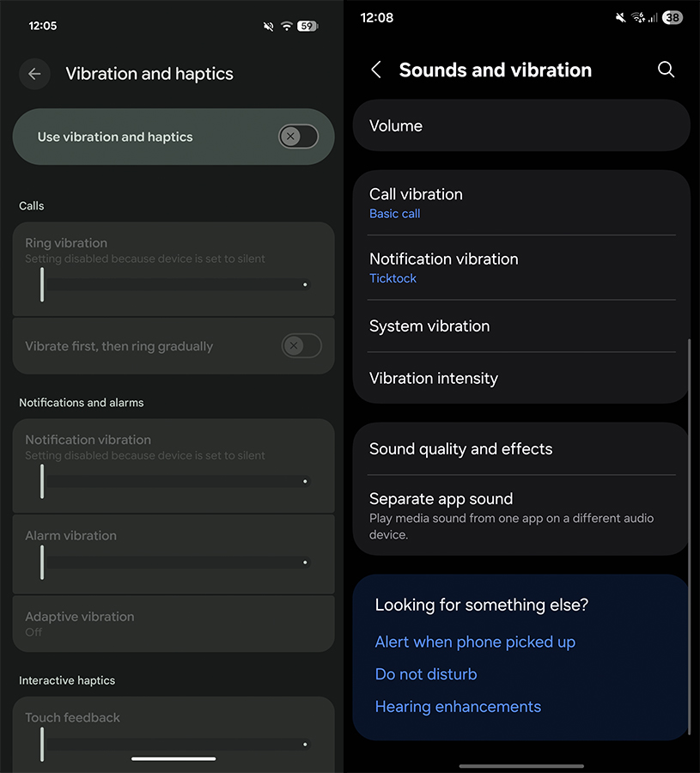The width and height of the screenshot is (700, 773).
Task: Turn on Vibrate first, then ring gradually
Action: point(301,346)
